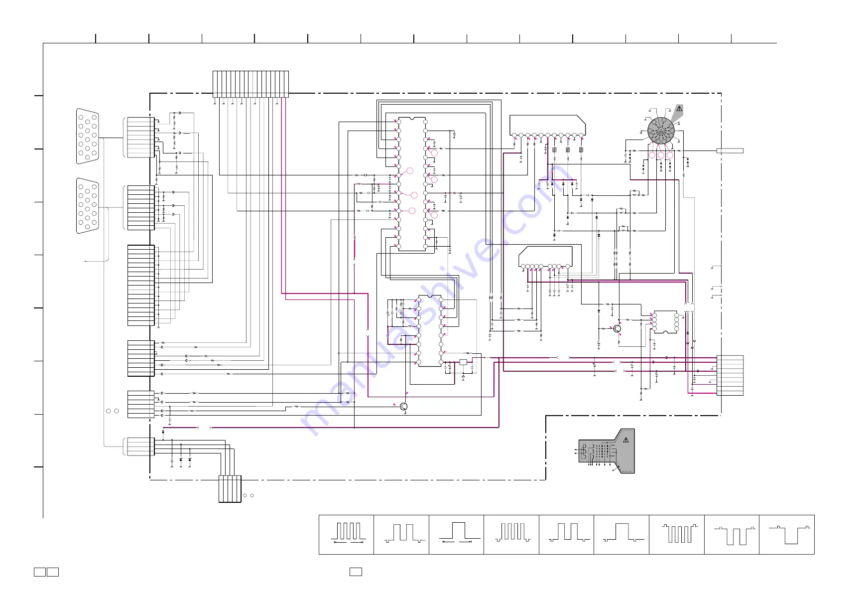Image resolution: width=868 pixels, height=593 pixels.
Task: Select the large tall DIP chip in the center
Action: (412, 184)
